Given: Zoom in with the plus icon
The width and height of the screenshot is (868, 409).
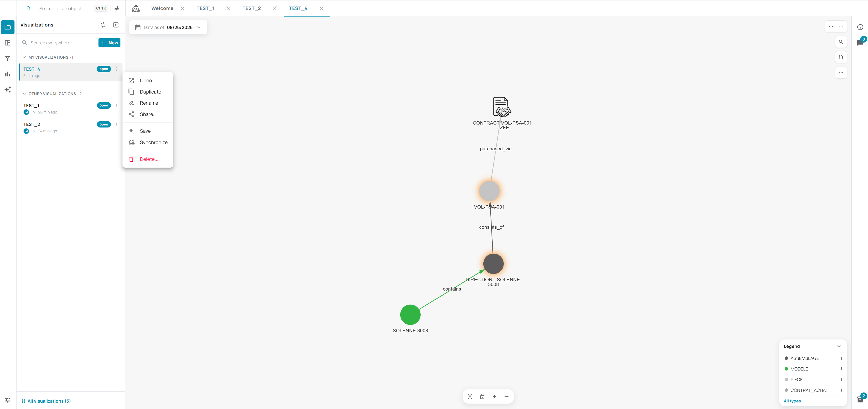Looking at the screenshot, I should 494,397.
